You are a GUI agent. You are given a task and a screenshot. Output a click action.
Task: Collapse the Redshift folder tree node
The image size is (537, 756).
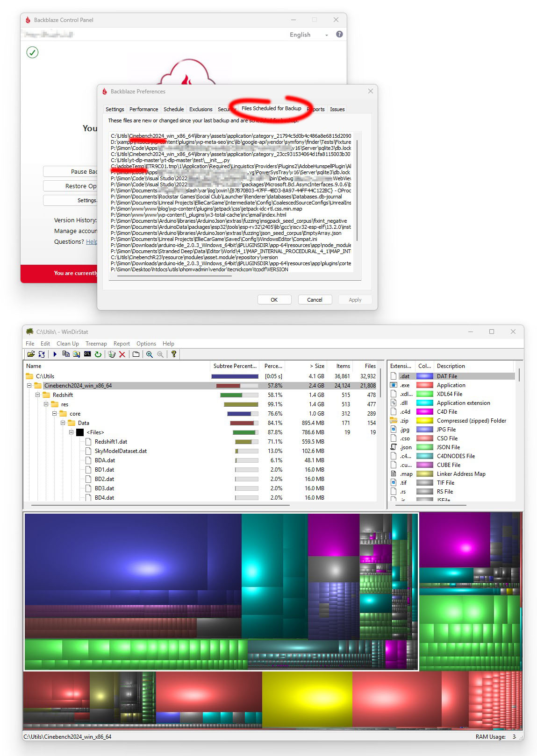(38, 395)
